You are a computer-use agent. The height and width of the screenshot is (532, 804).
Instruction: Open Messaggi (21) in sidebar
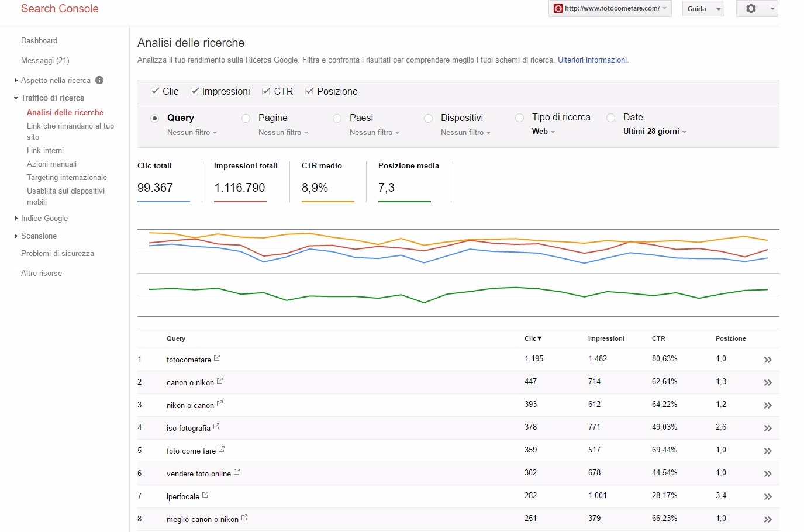(45, 60)
